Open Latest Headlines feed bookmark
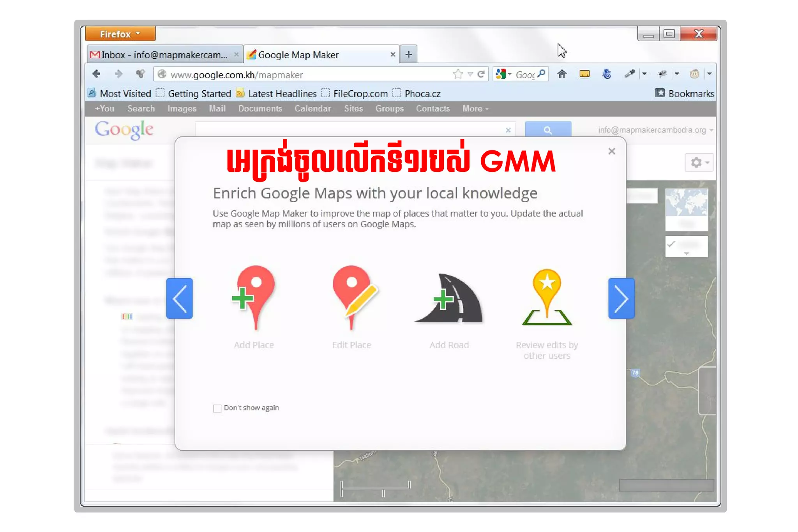The image size is (798, 532). click(x=277, y=94)
